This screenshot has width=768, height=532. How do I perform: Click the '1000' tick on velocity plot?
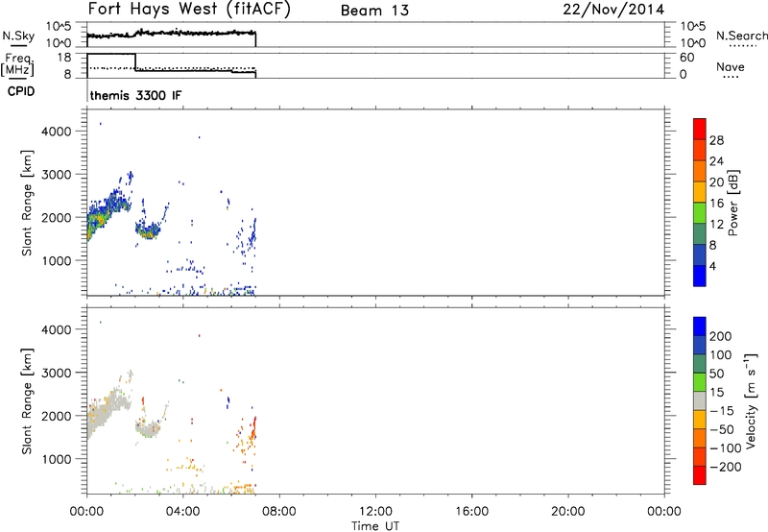57,459
